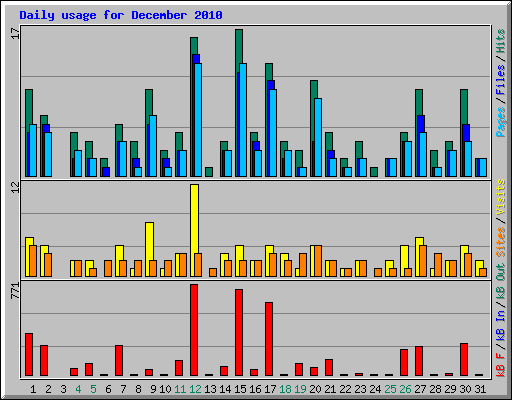Click the visits chart axis value 12
512x400 pixels.
coord(16,188)
